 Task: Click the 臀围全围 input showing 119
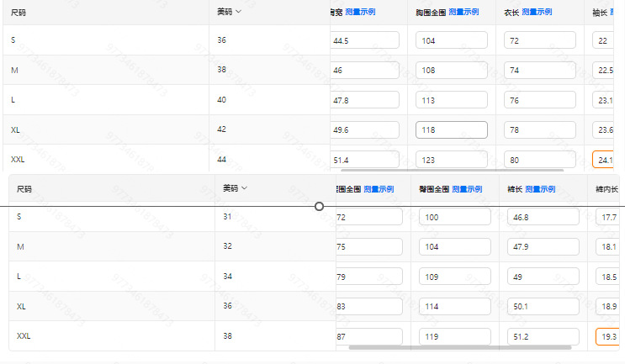(454, 336)
